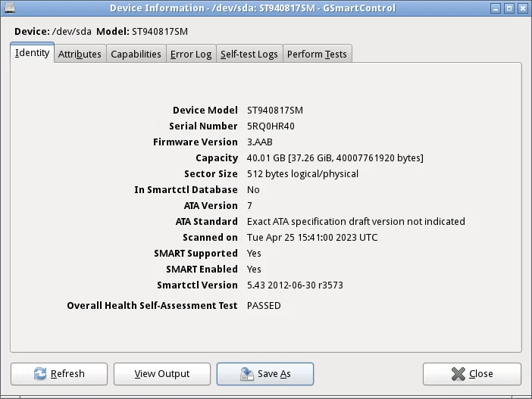Select the serial number 5RQ0HR40

[x=271, y=126]
